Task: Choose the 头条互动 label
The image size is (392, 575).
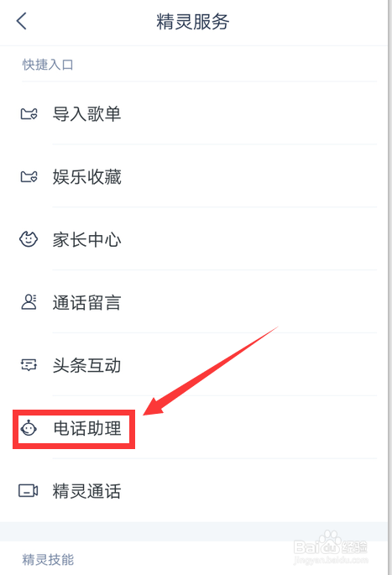Action: tap(87, 366)
